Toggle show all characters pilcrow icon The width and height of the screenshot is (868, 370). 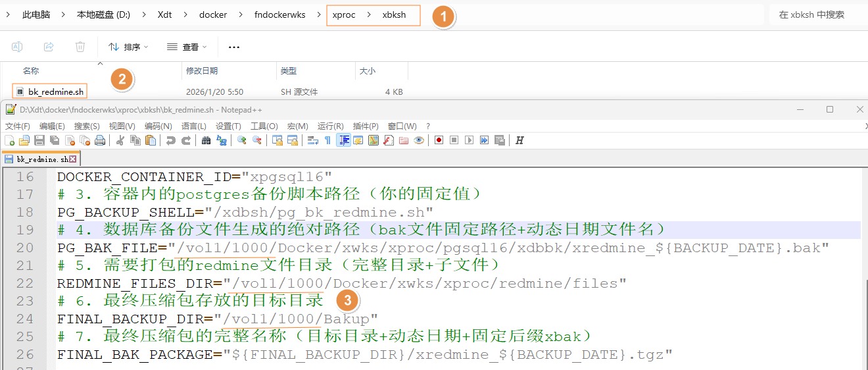(327, 140)
